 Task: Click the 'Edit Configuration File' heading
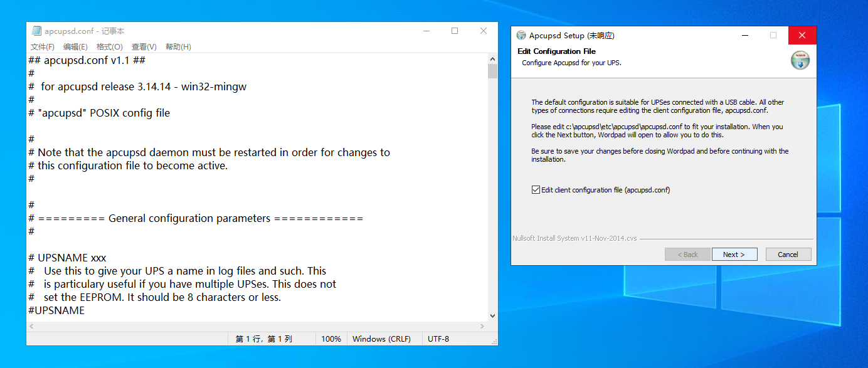click(x=557, y=51)
